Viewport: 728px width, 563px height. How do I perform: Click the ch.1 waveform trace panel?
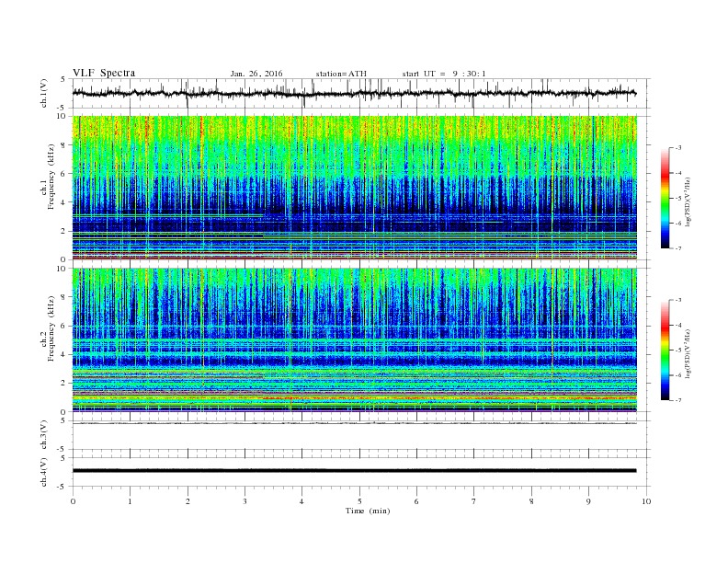pos(361,93)
